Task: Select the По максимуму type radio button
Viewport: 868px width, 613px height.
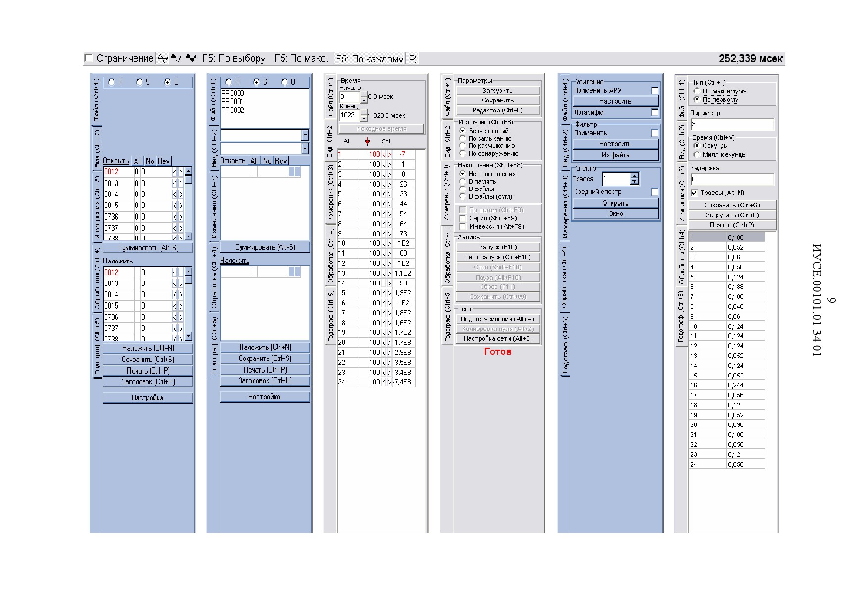Action: tap(697, 91)
